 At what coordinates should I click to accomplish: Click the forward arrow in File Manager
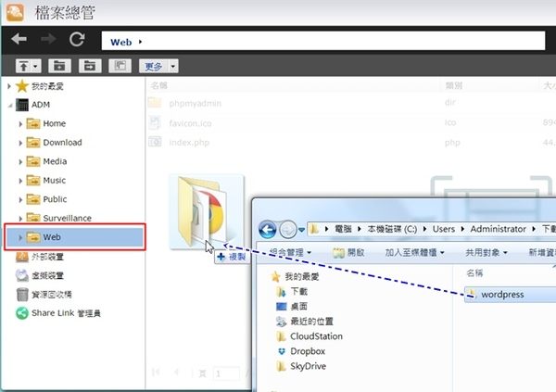point(48,39)
